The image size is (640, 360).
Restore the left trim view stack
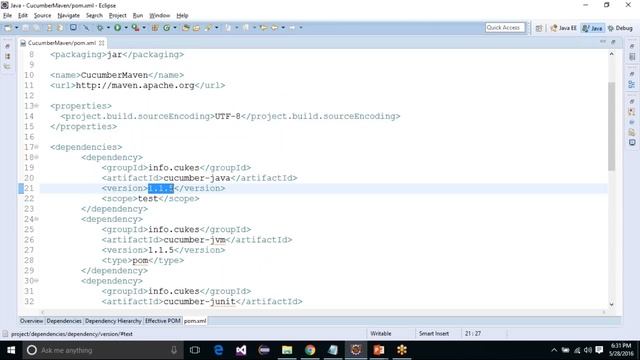(7, 46)
